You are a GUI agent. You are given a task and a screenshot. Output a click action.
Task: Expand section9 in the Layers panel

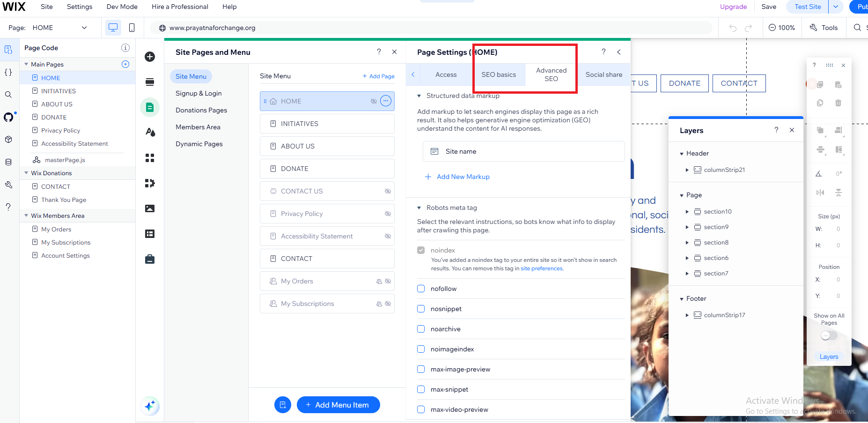pyautogui.click(x=687, y=227)
